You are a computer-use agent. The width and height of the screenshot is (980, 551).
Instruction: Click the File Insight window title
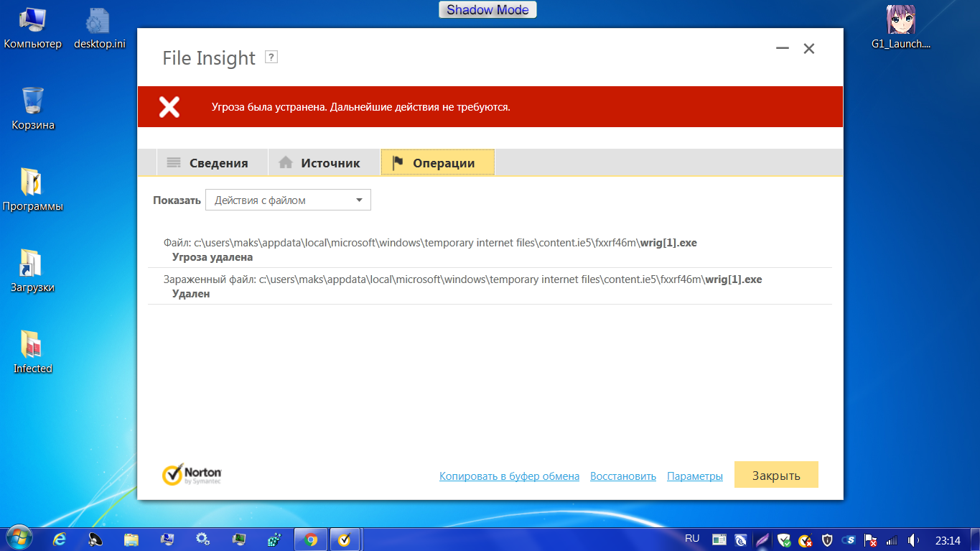pyautogui.click(x=209, y=58)
